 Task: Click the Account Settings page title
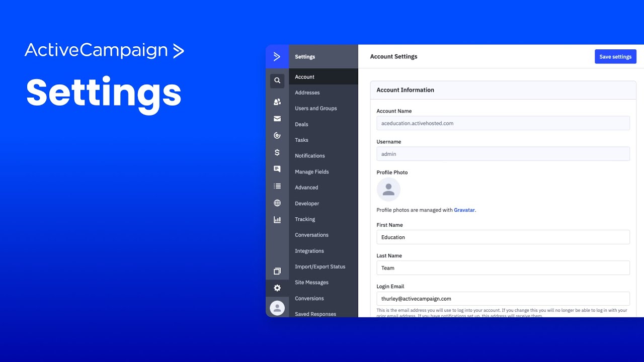pyautogui.click(x=394, y=57)
